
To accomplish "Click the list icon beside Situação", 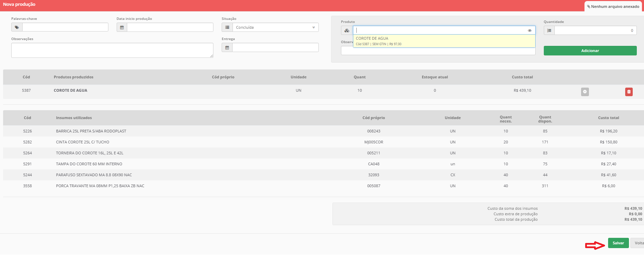I will pos(227,27).
